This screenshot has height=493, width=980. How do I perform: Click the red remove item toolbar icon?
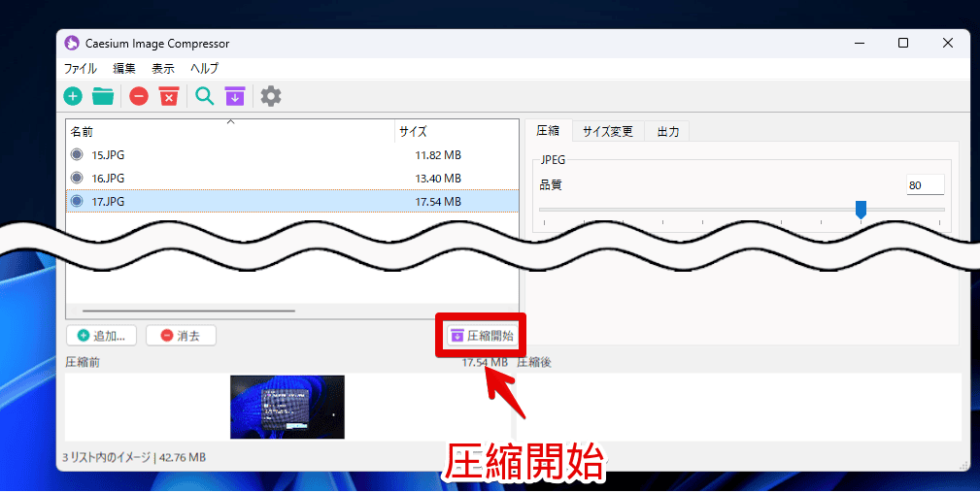pyautogui.click(x=139, y=96)
